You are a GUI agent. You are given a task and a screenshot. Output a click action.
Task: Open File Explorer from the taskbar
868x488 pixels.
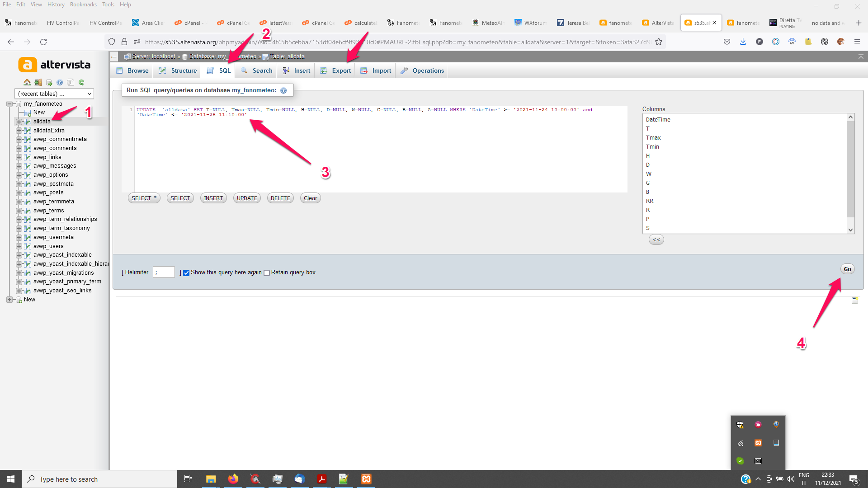tap(211, 479)
